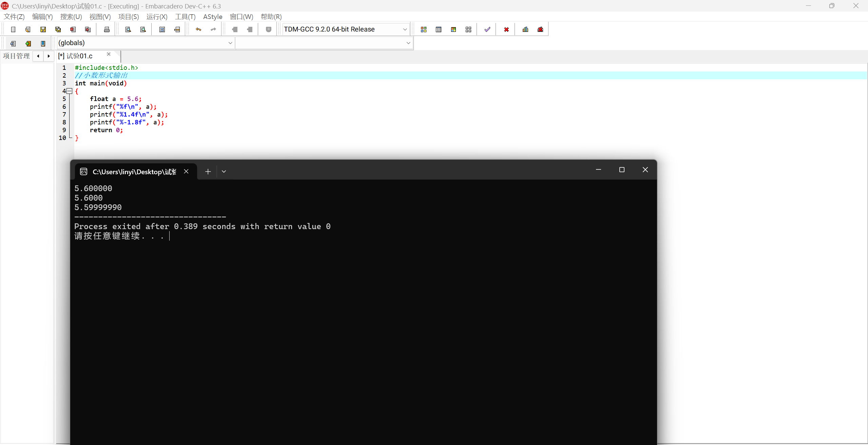Click the red X stop execution icon
Viewport: 868px width, 445px height.
(x=506, y=29)
